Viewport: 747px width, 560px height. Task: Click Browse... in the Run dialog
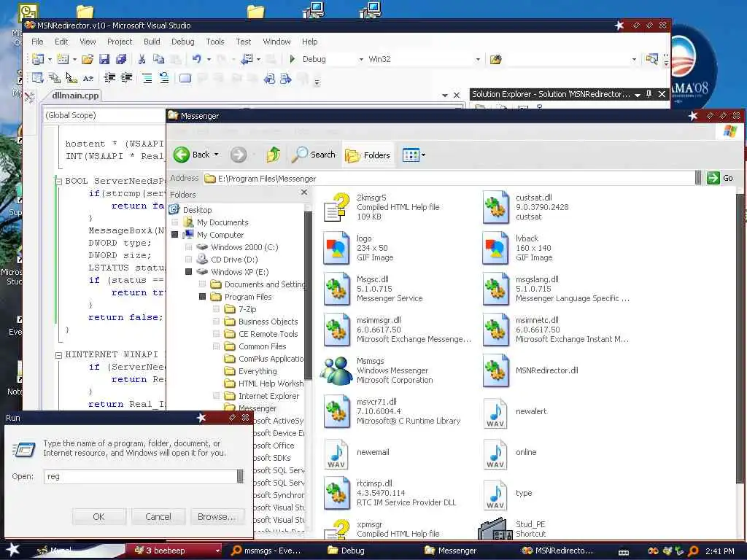217,517
